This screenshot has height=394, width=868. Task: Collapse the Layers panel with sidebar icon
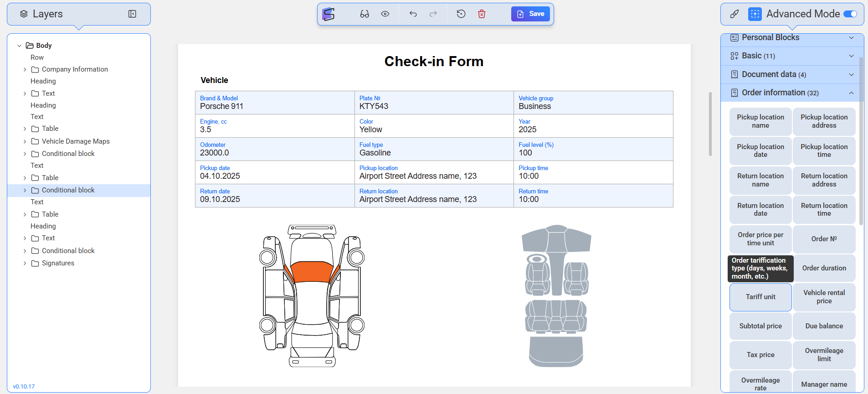click(x=132, y=14)
